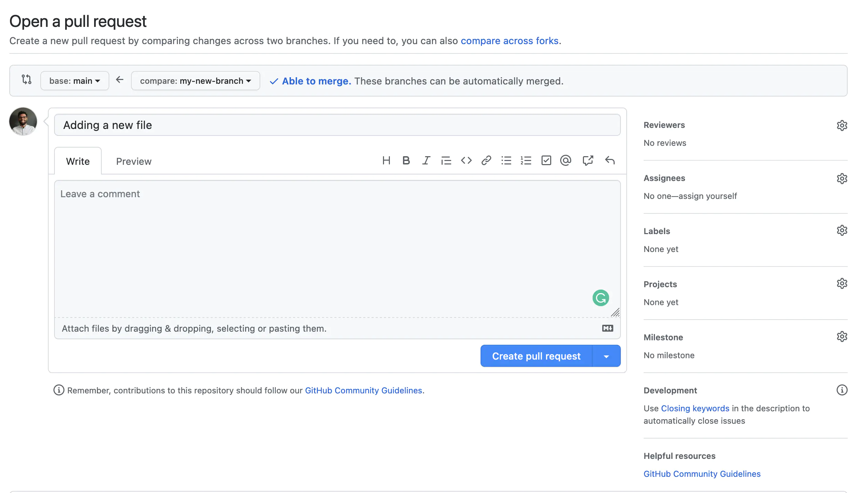This screenshot has height=493, width=868.
Task: Click the compare changes branch icon
Action: pyautogui.click(x=27, y=80)
